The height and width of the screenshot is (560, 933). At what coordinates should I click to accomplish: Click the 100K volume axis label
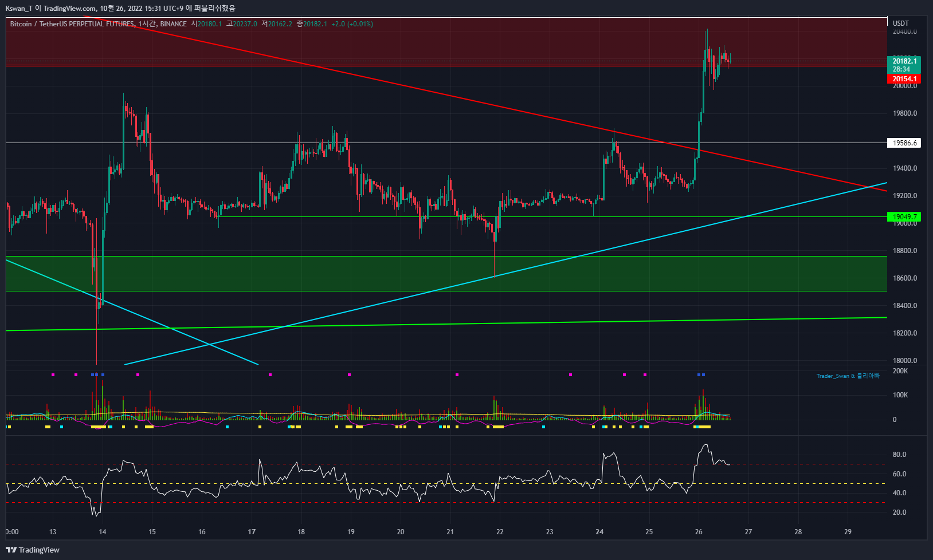click(900, 395)
